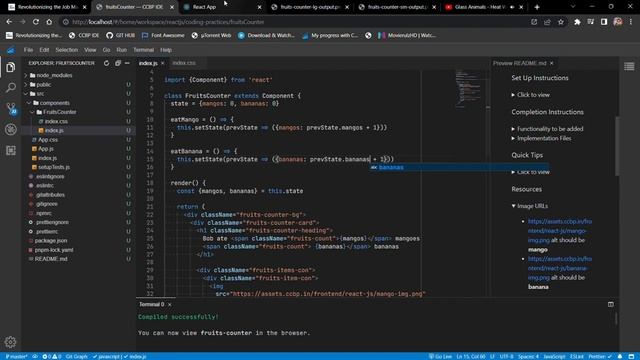
Task: Bookmark this page with star icon
Action: [x=561, y=22]
